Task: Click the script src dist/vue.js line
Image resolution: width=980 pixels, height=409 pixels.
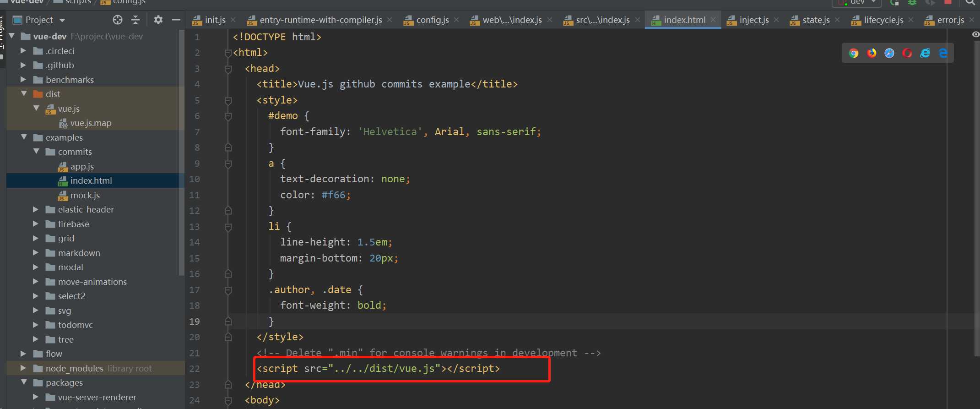Action: pyautogui.click(x=378, y=369)
